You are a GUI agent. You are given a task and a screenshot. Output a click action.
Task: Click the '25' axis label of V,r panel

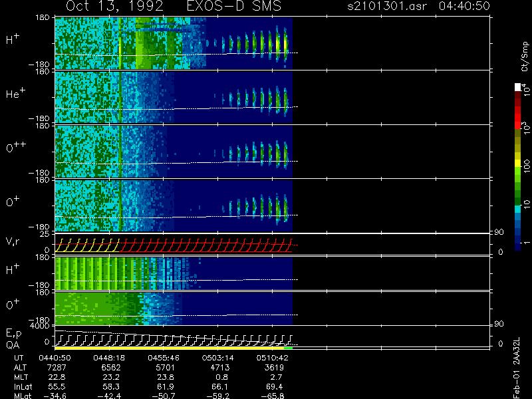point(45,234)
